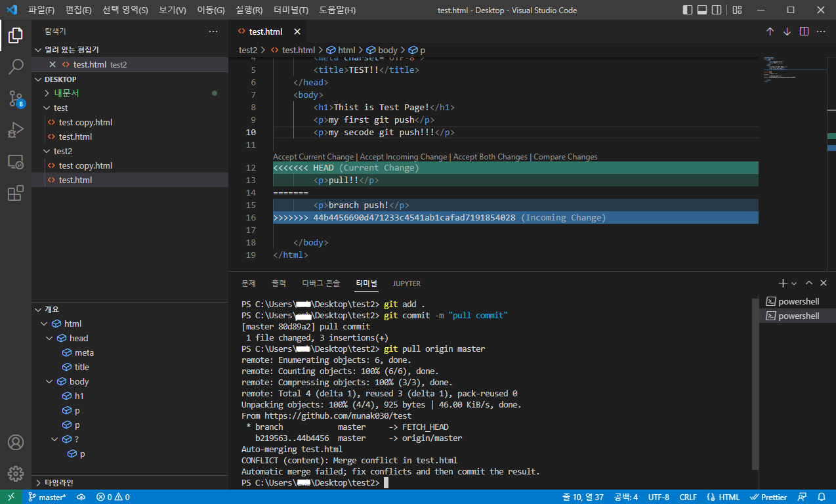Create a new terminal with plus icon
836x504 pixels.
(x=782, y=283)
